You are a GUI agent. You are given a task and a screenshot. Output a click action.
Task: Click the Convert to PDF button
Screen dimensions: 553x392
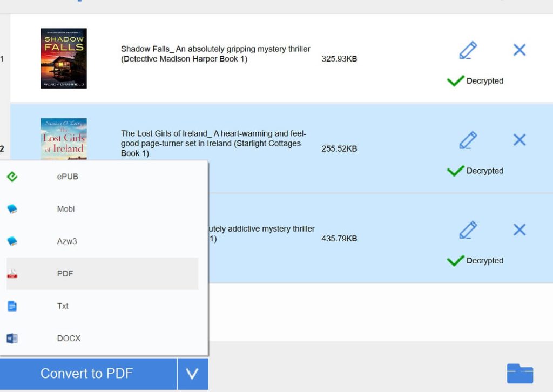tap(86, 373)
